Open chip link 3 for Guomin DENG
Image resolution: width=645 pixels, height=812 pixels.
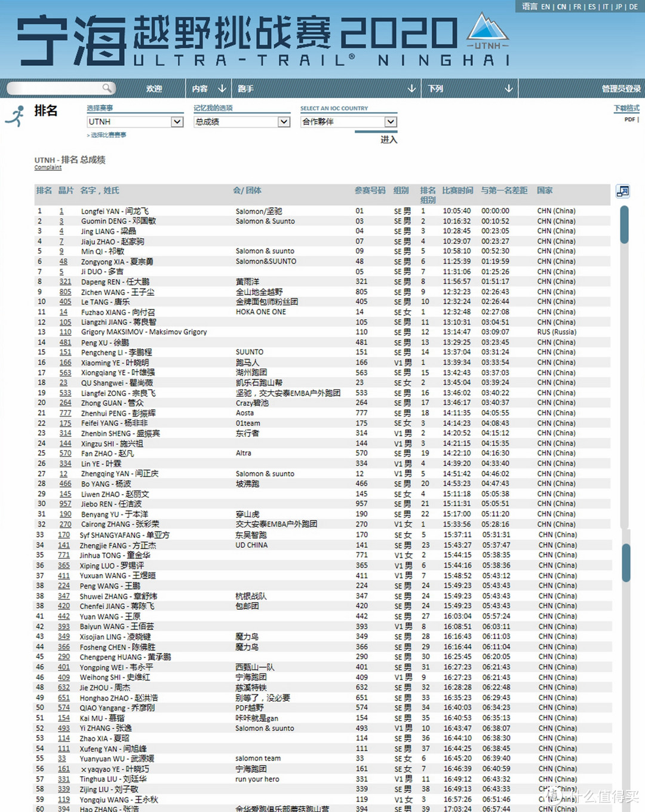coord(62,222)
